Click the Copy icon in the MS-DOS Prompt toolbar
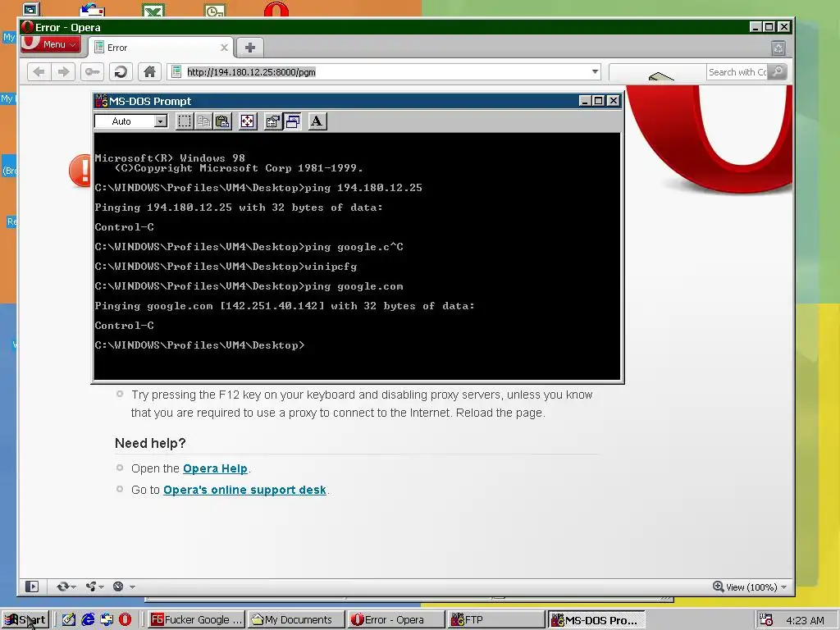The image size is (840, 630). [203, 121]
